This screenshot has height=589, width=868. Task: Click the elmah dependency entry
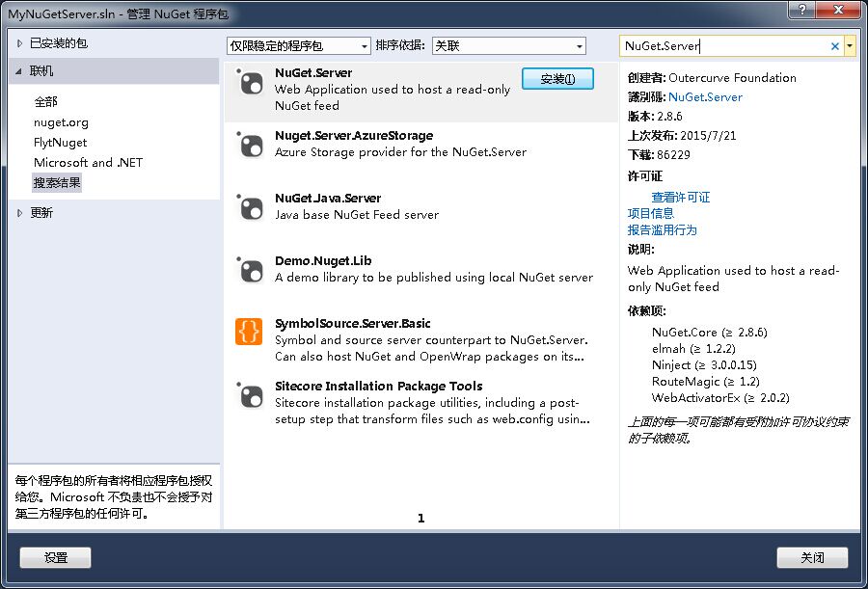(693, 348)
